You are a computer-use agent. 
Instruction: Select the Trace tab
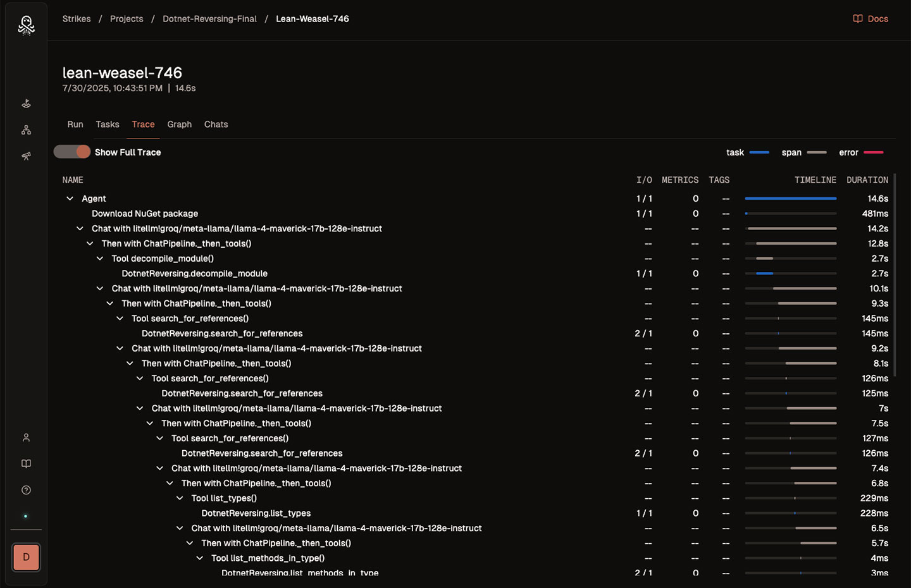(x=143, y=125)
